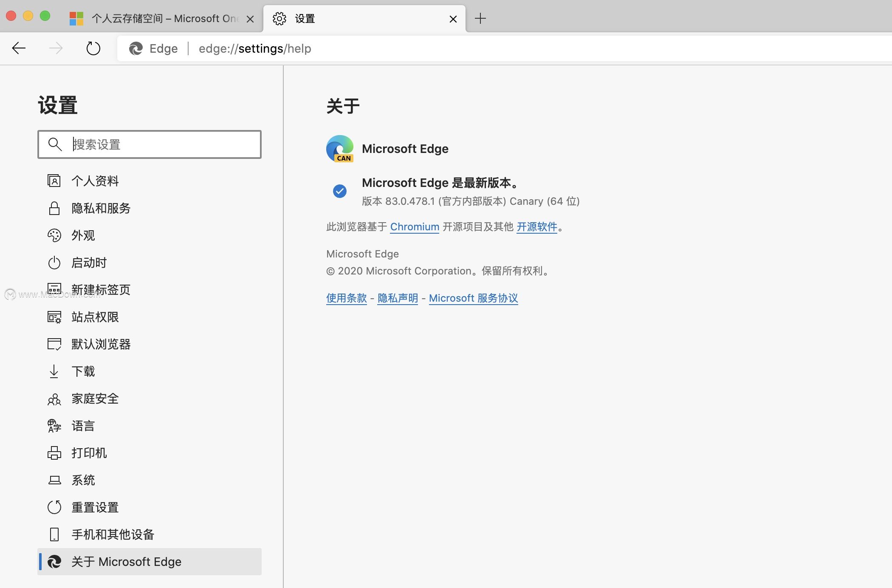The image size is (892, 588).
Task: Switch to the 个人云存储空间 OneDrive tab
Action: (x=161, y=18)
